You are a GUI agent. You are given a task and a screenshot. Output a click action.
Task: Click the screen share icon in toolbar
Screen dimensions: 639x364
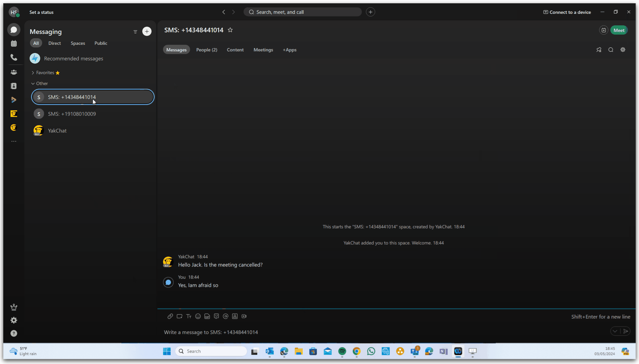click(x=180, y=316)
